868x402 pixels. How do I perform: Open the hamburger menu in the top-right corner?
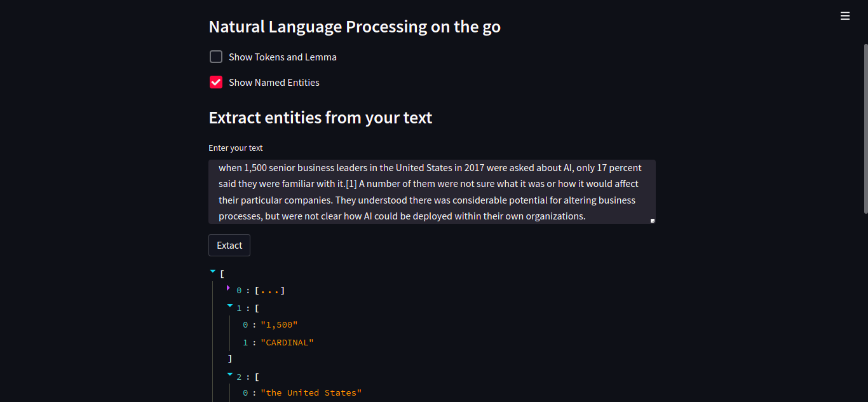pos(844,15)
